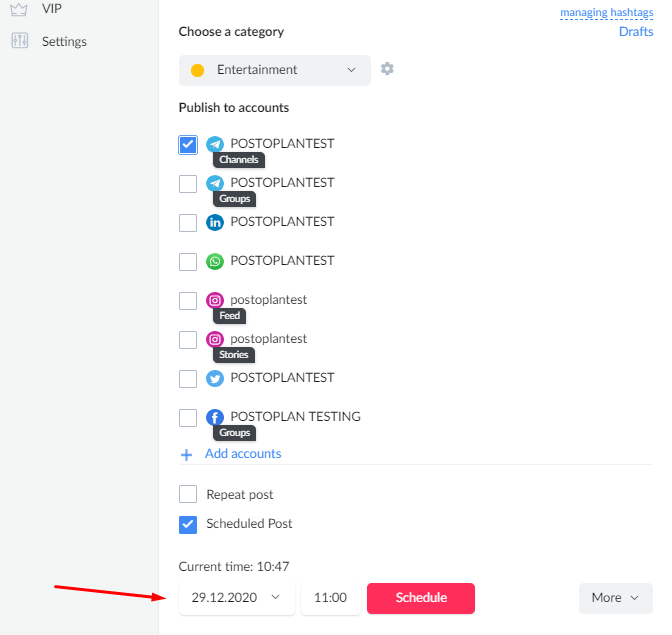The height and width of the screenshot is (635, 672).
Task: Uncheck the Telegram Channels POSTOPLANTEST checkbox
Action: [188, 145]
